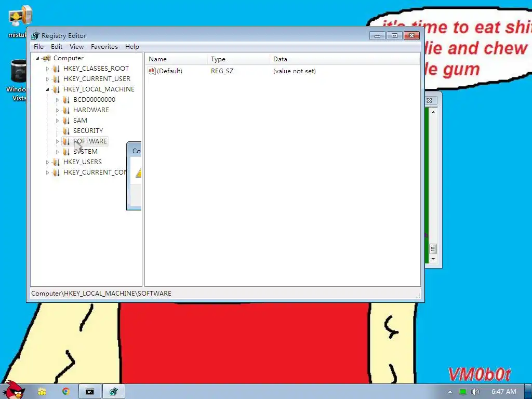Collapse the Computer root node
Image resolution: width=532 pixels, height=399 pixels.
pos(37,58)
